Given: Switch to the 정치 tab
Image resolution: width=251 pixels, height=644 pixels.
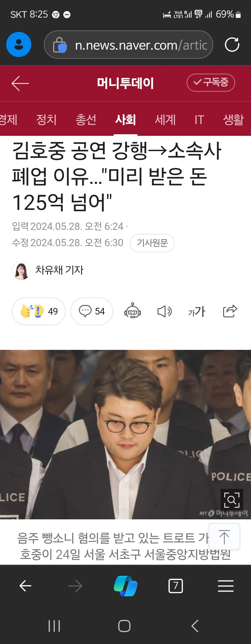Looking at the screenshot, I should tap(46, 119).
